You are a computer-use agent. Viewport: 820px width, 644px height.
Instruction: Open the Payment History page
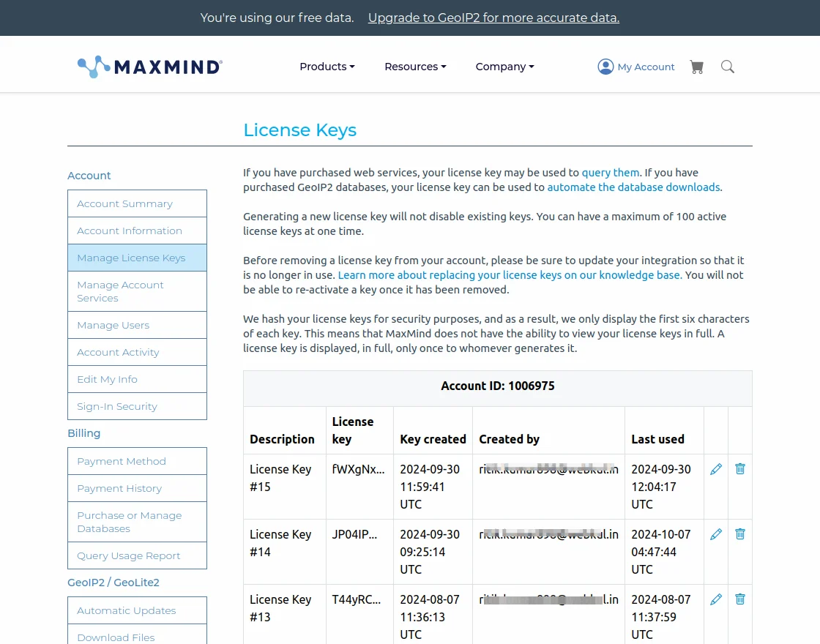click(x=119, y=488)
